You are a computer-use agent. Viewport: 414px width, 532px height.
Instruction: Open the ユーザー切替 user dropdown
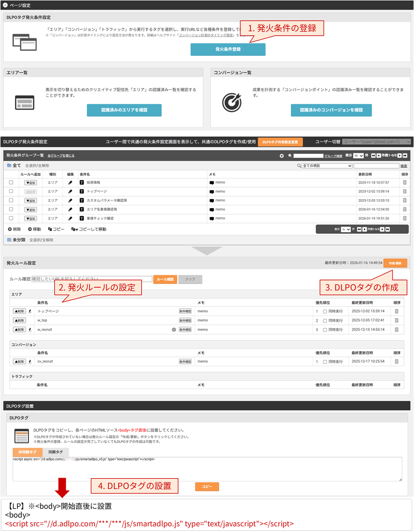(x=377, y=142)
